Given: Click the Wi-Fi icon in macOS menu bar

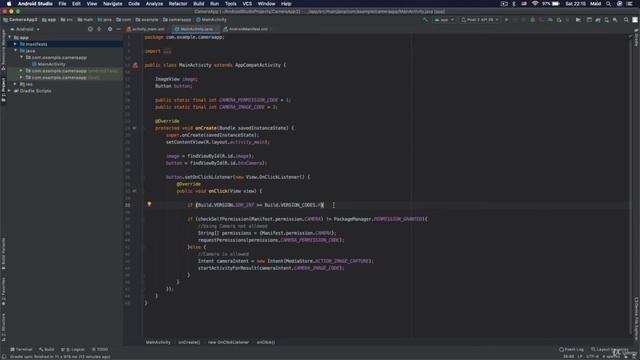Looking at the screenshot, I should pyautogui.click(x=535, y=4).
